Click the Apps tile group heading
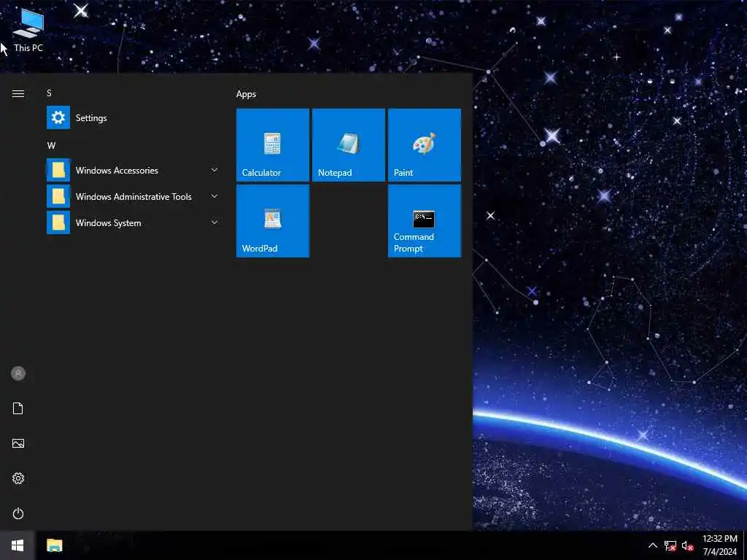Viewport: 747px width, 560px height. coord(246,94)
